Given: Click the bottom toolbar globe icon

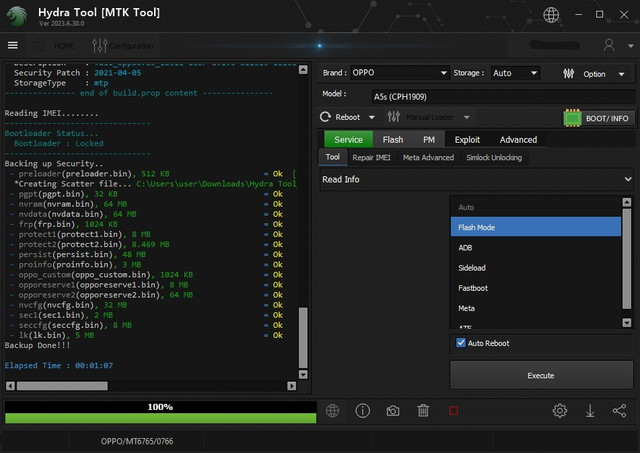Looking at the screenshot, I should coord(332,411).
